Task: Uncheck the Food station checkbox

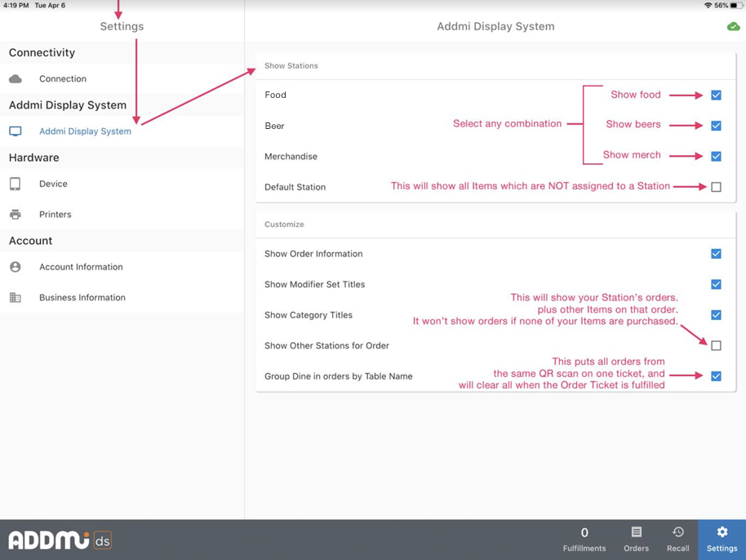Action: (716, 96)
